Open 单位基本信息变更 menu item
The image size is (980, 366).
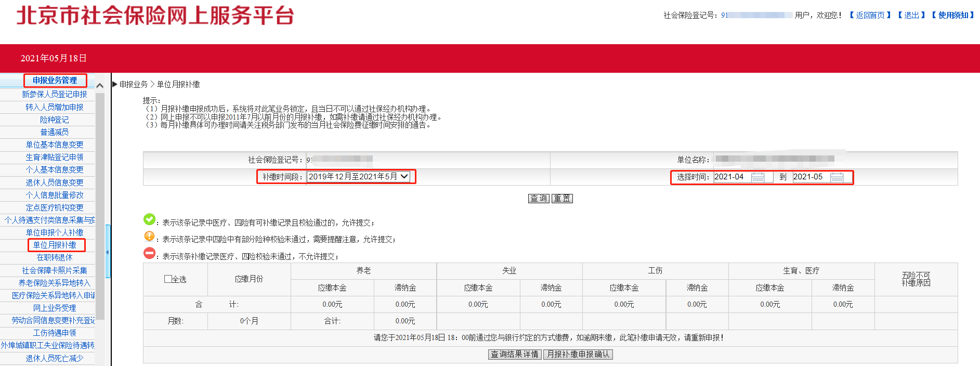point(55,145)
